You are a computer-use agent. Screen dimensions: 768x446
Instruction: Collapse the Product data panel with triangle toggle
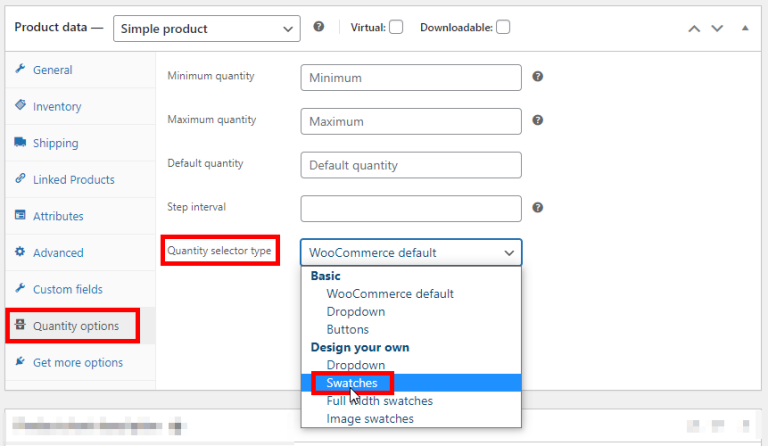[744, 28]
